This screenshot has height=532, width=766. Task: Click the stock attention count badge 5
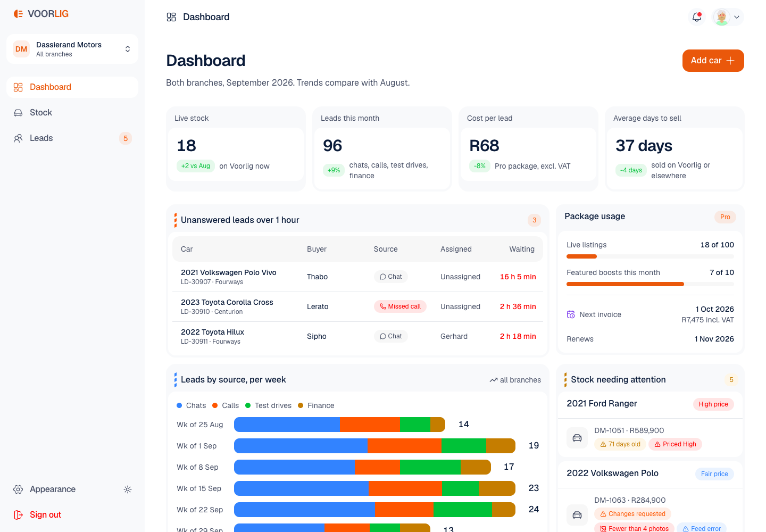(731, 380)
